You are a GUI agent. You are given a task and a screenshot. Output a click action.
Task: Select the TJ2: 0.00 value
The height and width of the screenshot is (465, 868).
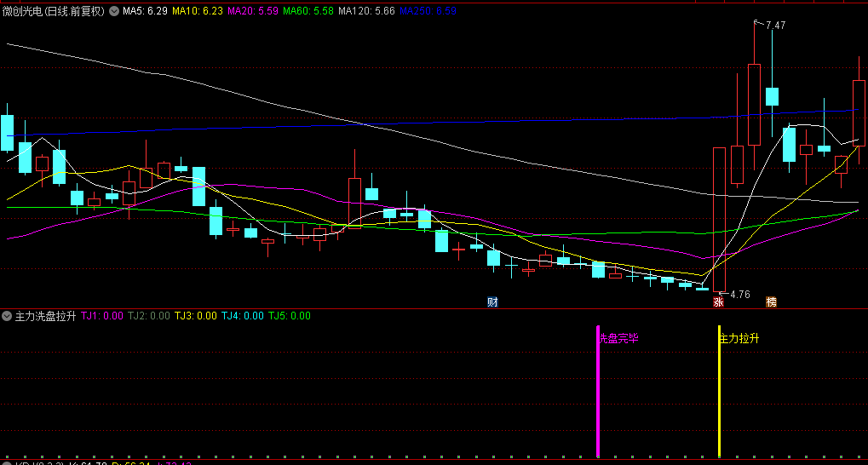(149, 316)
